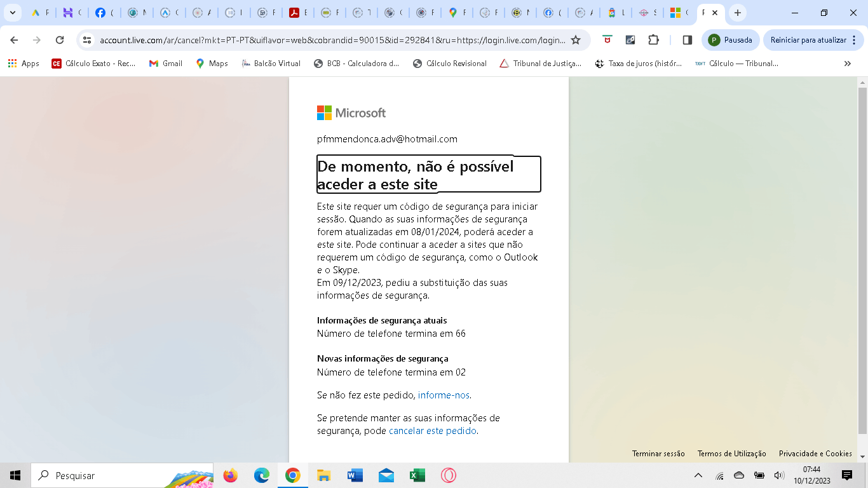Open the Taxa de juros bookmark
This screenshot has height=488, width=868.
638,64
